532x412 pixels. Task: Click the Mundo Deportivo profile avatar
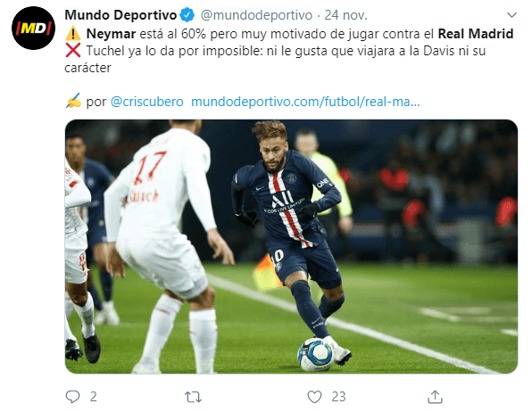point(33,28)
